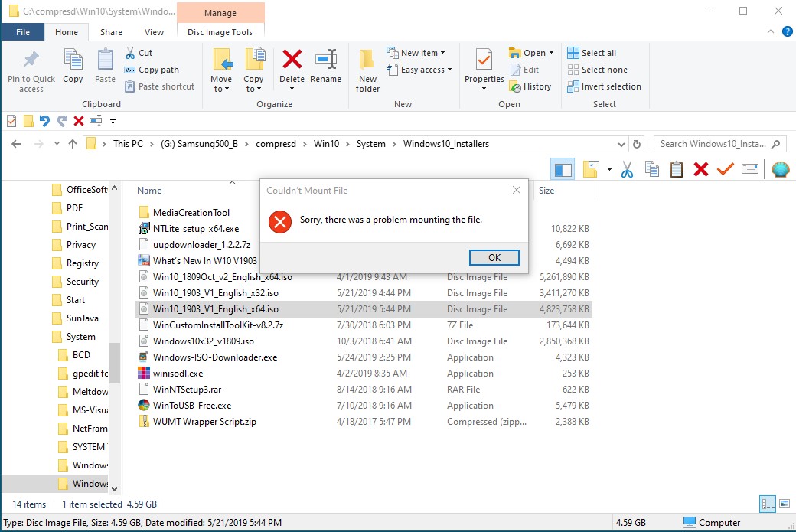Collapse the ribbon with the chevron
Image resolution: width=796 pixels, height=532 pixels.
(771, 31)
